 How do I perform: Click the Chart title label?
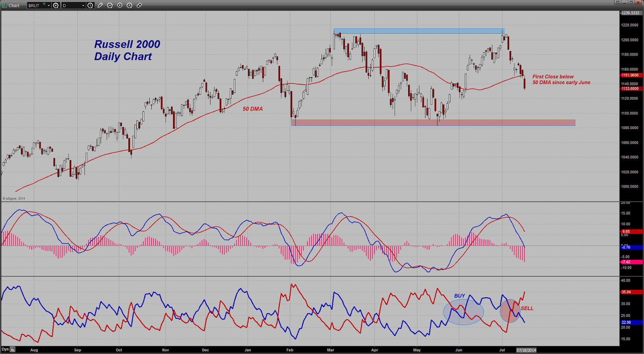pos(14,6)
